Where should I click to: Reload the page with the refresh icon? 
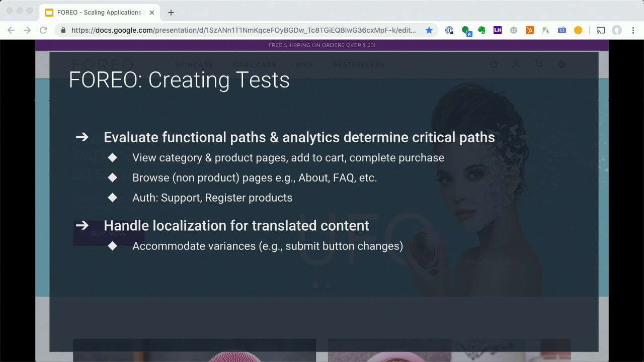(x=43, y=30)
